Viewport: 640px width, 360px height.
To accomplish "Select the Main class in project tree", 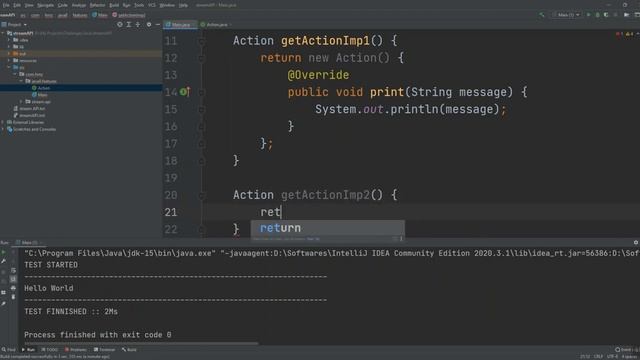I will (40, 95).
